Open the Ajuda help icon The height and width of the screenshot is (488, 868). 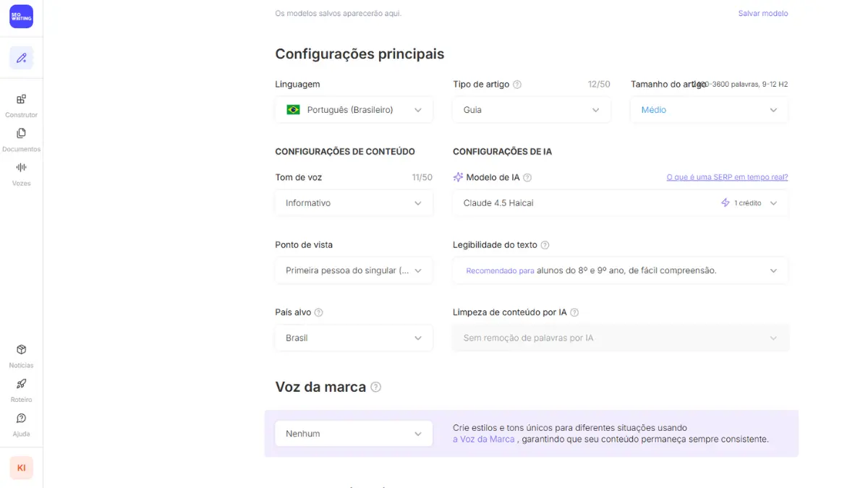21,418
